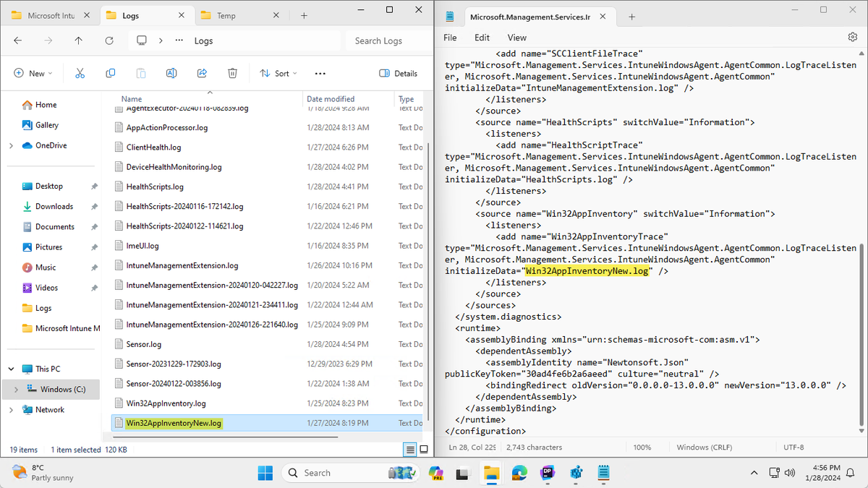868x488 pixels.
Task: Select ImeUI.log file
Action: (x=142, y=246)
